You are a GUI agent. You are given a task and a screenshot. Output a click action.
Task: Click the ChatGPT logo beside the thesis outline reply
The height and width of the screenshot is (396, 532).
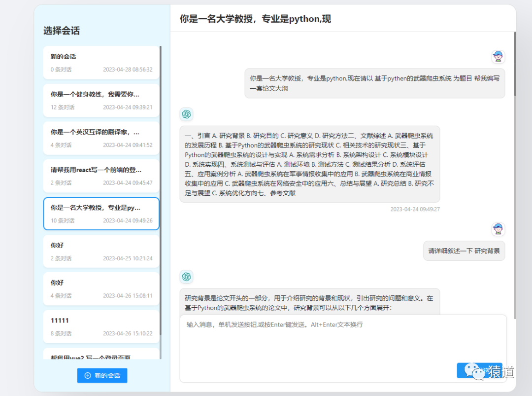pyautogui.click(x=187, y=114)
